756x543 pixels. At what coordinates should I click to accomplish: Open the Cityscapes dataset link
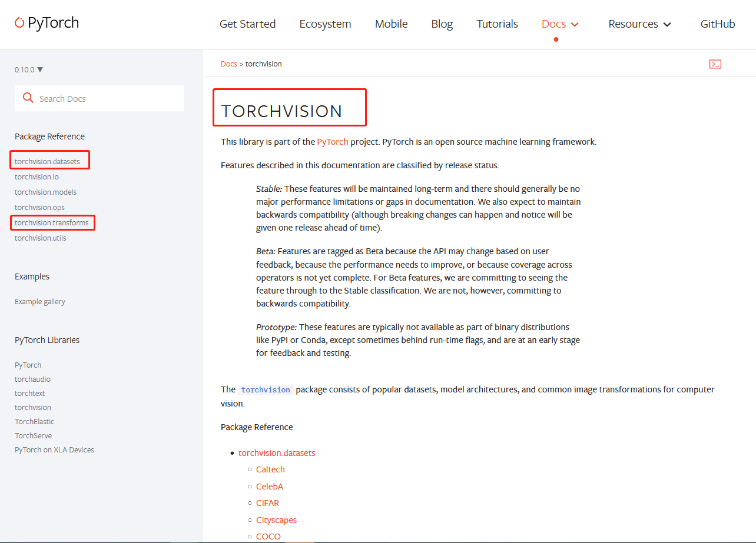pyautogui.click(x=277, y=520)
